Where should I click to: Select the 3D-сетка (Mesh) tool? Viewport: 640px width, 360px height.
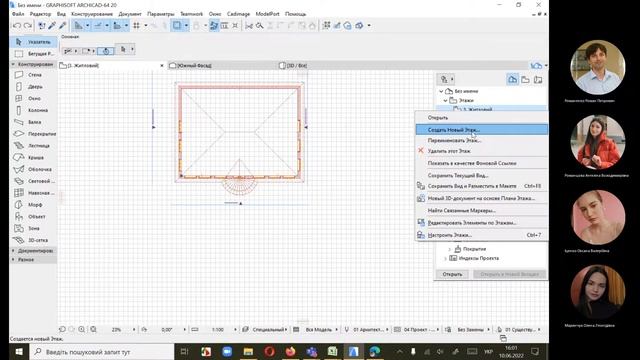tap(33, 240)
